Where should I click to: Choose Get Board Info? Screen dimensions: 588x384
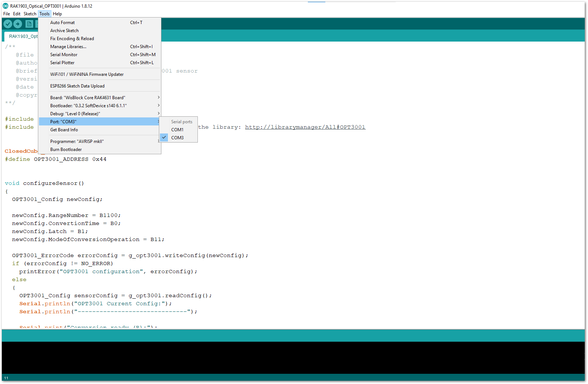99,130
